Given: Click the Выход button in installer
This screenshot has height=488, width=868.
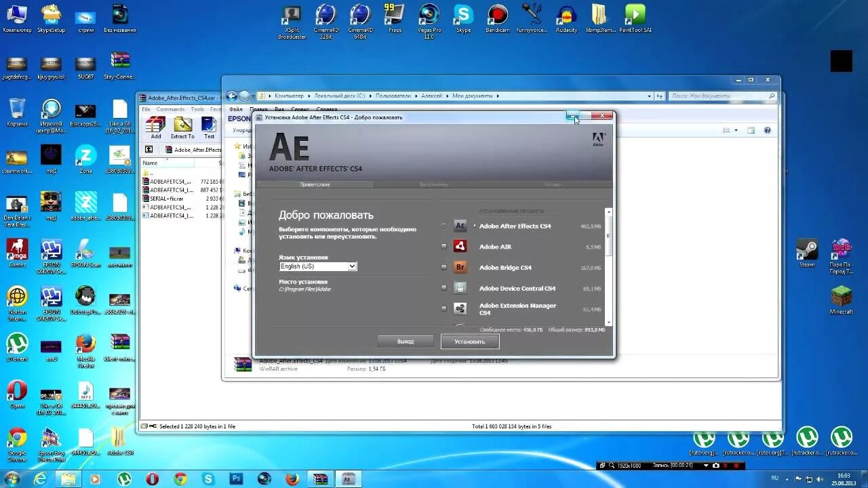Looking at the screenshot, I should pos(406,342).
